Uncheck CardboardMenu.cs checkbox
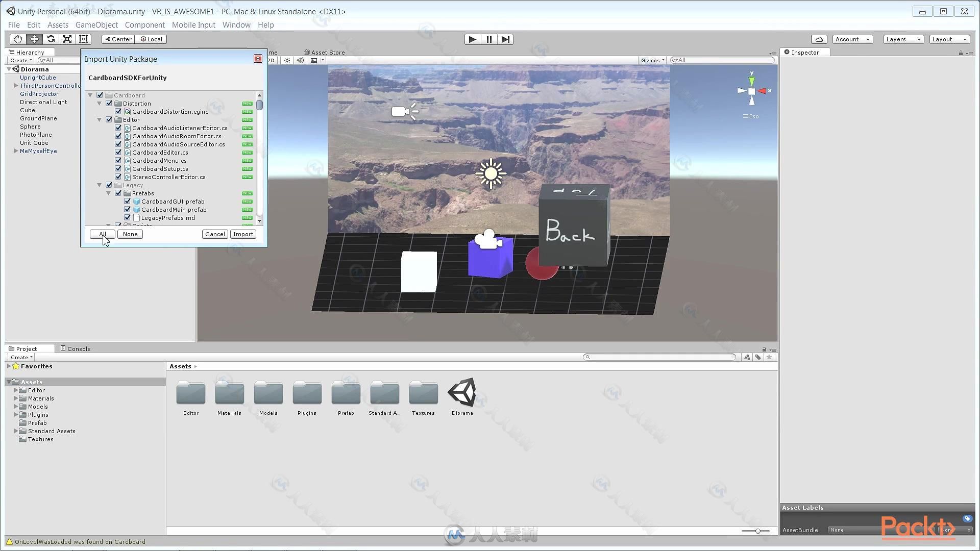This screenshot has height=551, width=980. tap(118, 161)
